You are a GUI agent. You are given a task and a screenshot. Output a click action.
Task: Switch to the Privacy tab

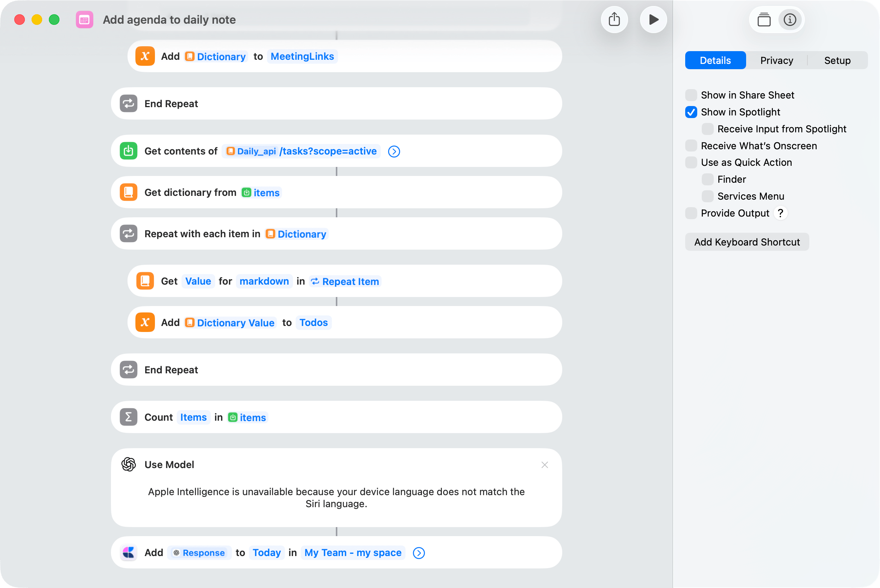click(x=777, y=60)
